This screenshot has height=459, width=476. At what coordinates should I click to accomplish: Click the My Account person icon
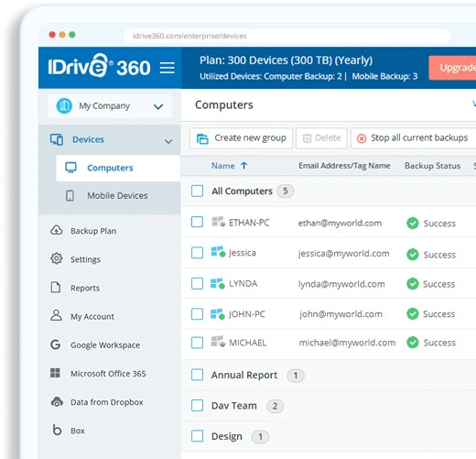(56, 315)
